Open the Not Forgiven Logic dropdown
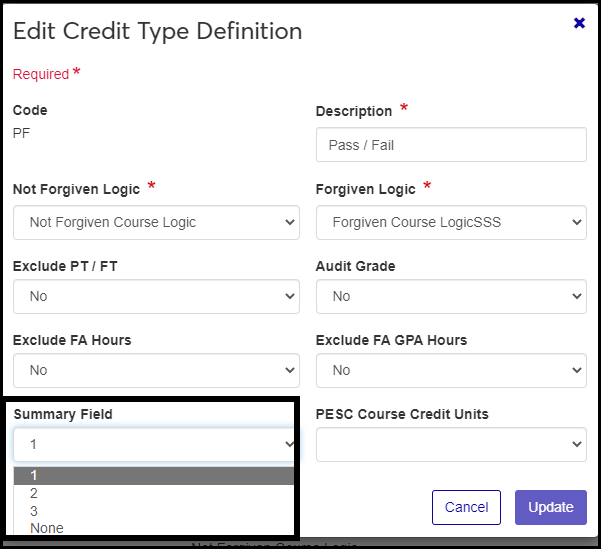Viewport: 601px width, 549px height. click(156, 222)
